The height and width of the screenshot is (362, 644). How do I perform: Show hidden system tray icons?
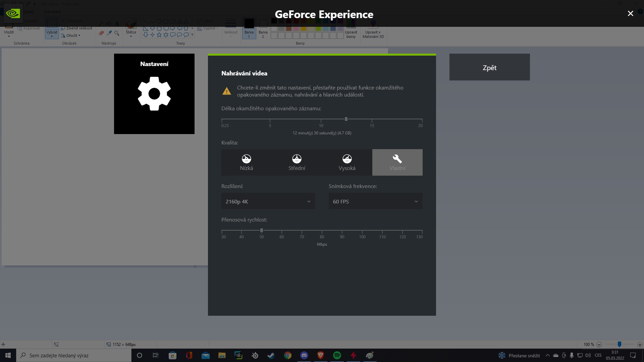(x=548, y=355)
